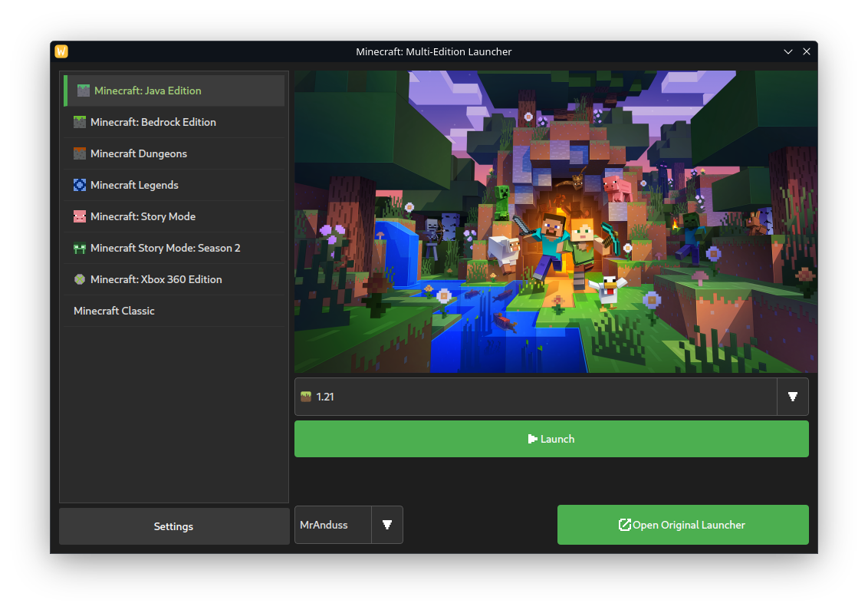Choose Minecraft Dungeons from the list
Screen dimensions: 868x613
coord(174,154)
